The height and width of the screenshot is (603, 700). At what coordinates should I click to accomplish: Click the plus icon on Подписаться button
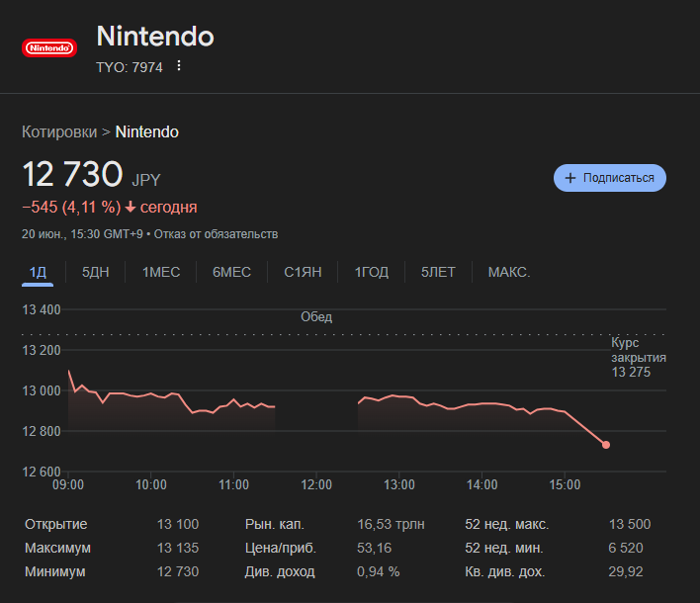pyautogui.click(x=570, y=178)
